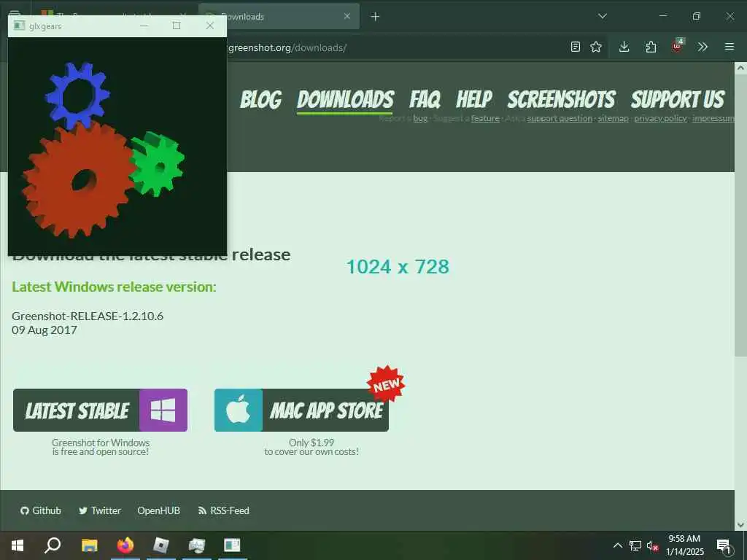Open the SUPPORT US navigation item
The width and height of the screenshot is (747, 560).
[x=678, y=99]
